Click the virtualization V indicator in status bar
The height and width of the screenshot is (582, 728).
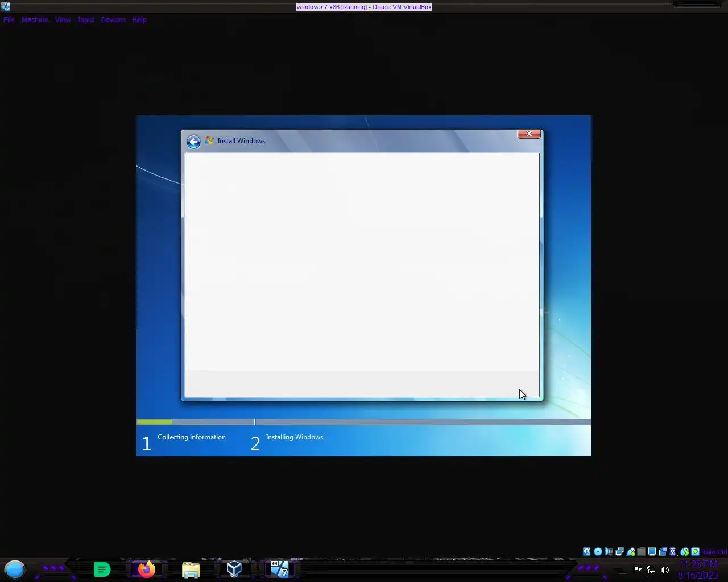pos(673,551)
